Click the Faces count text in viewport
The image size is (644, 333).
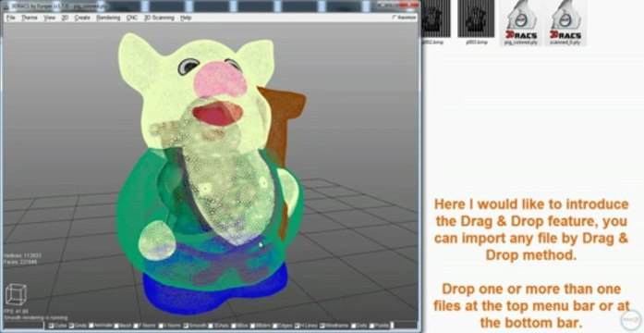click(x=19, y=262)
